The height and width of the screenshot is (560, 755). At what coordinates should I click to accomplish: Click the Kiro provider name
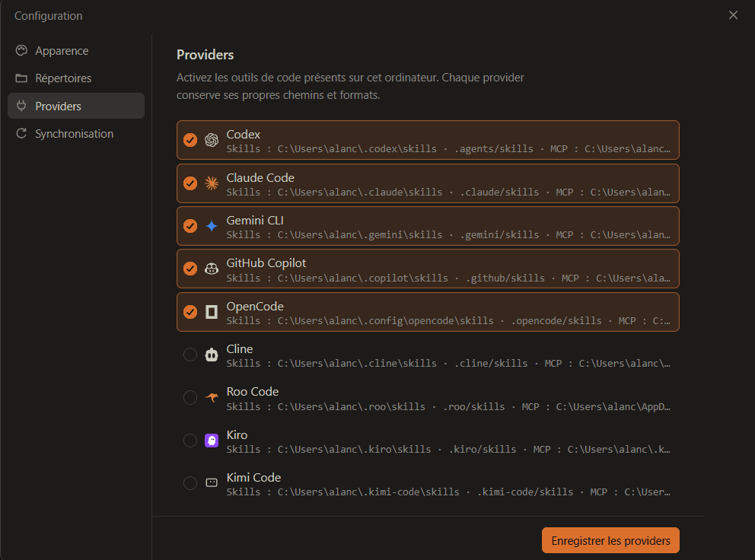click(237, 434)
